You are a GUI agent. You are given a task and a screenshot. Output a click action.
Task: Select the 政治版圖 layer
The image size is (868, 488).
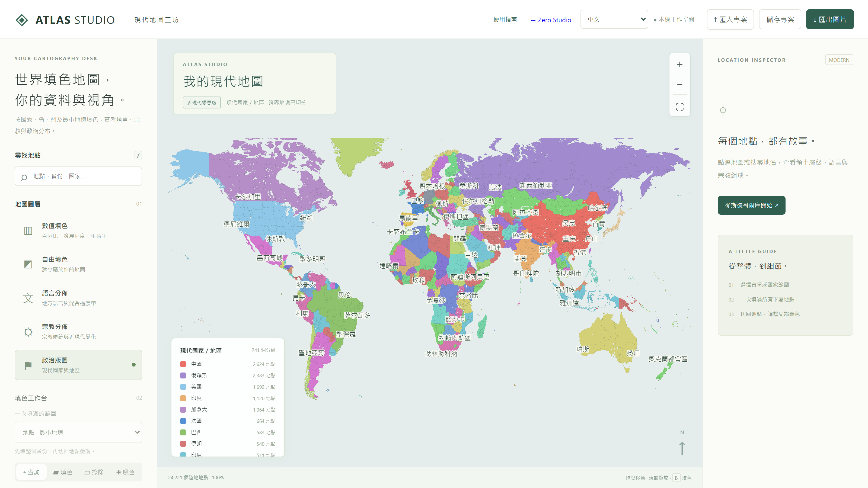[x=78, y=365]
